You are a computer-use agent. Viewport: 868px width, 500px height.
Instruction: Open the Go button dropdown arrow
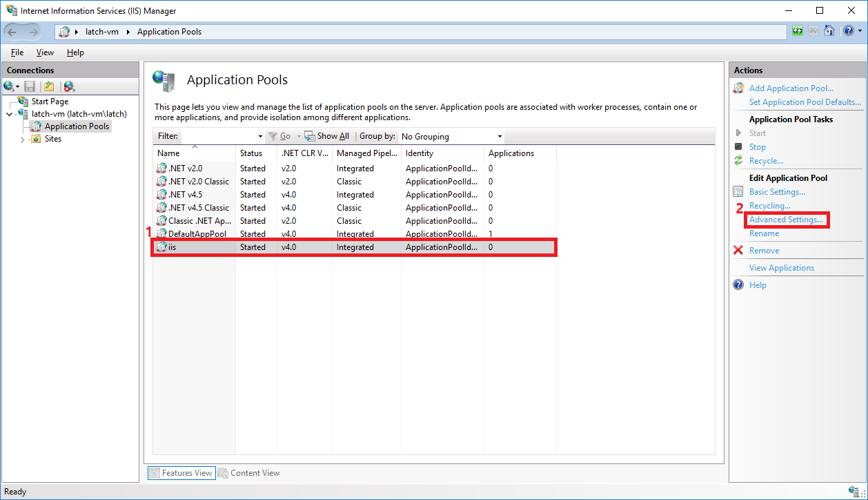299,137
